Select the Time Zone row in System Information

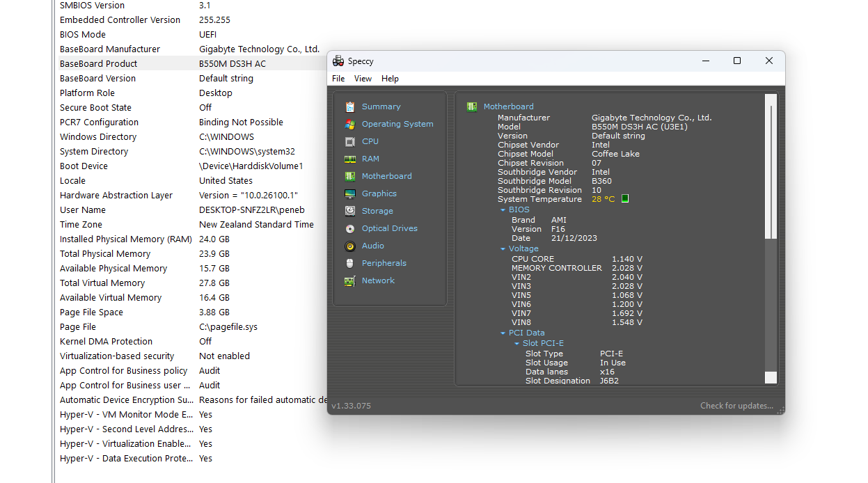191,224
